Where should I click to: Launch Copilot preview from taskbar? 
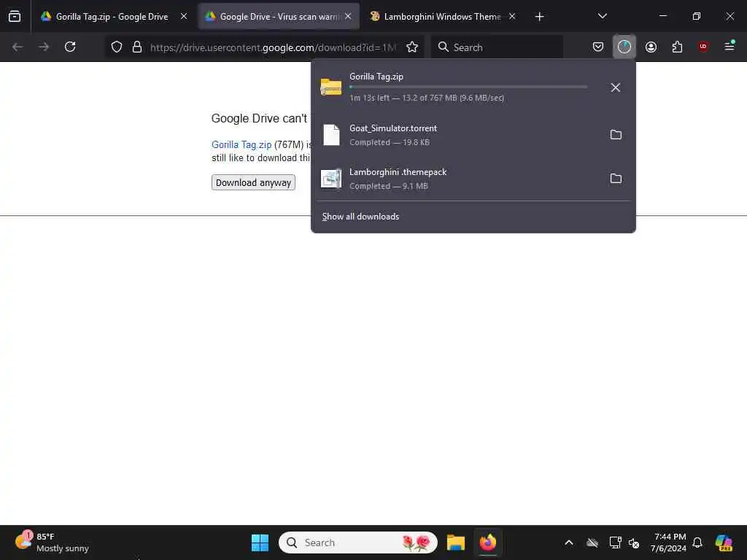(723, 542)
